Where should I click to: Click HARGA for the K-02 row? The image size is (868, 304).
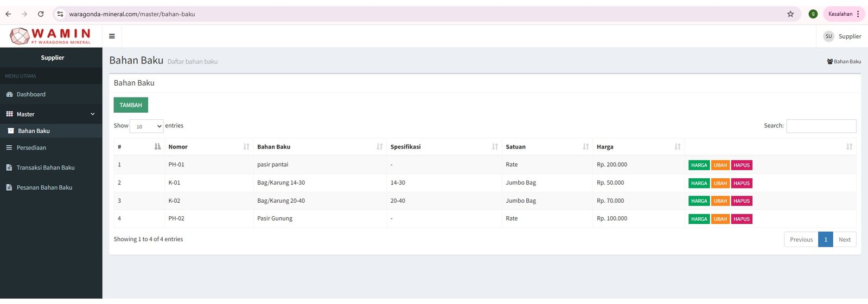(x=699, y=201)
